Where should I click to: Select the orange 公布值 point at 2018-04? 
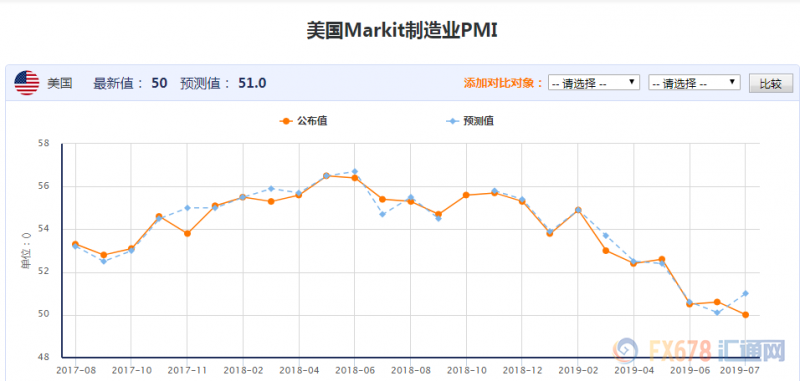tap(298, 195)
